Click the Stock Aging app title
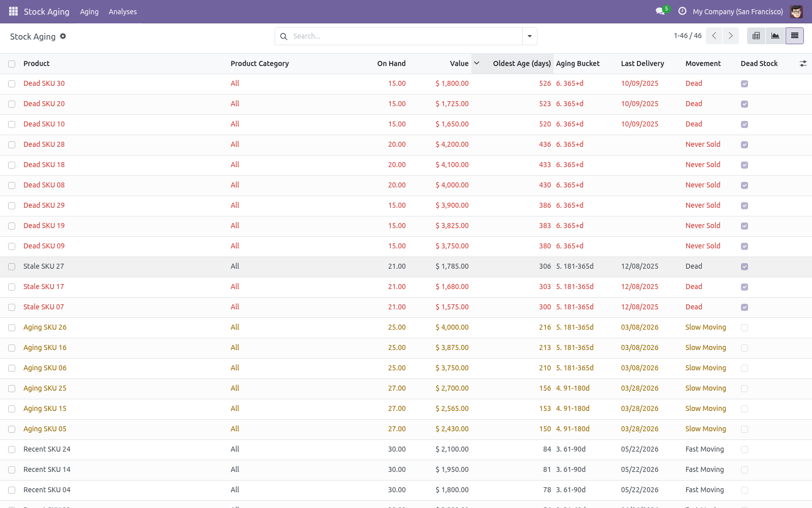This screenshot has width=812, height=508. (47, 11)
